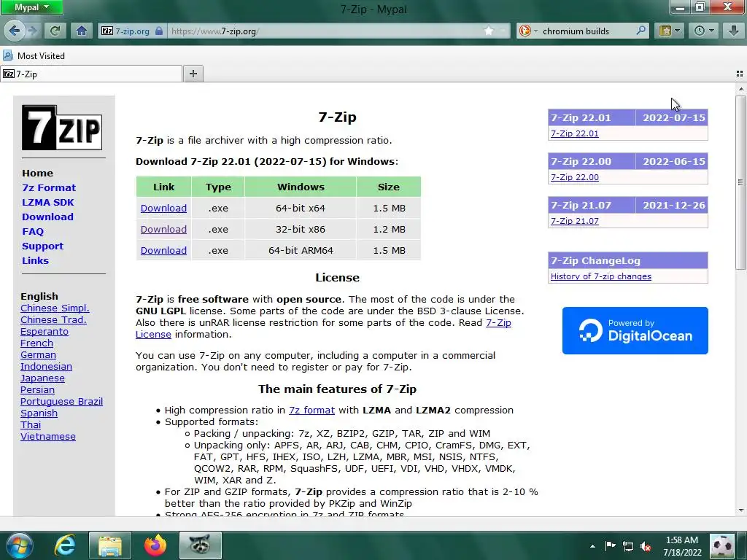Open the 7-Zip 22.01 news link

pos(575,133)
